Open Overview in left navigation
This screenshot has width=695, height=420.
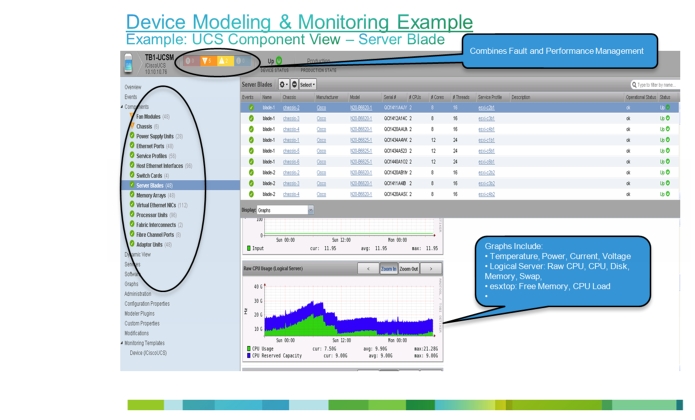coord(133,87)
